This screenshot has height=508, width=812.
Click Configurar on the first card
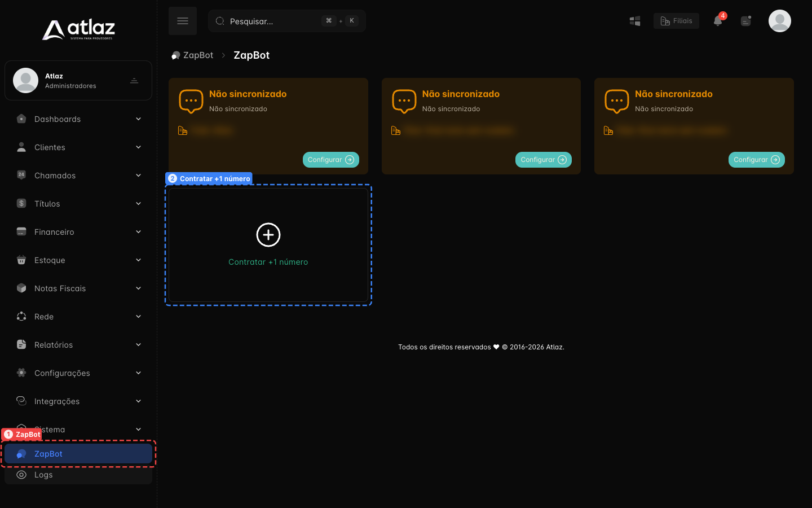point(331,160)
